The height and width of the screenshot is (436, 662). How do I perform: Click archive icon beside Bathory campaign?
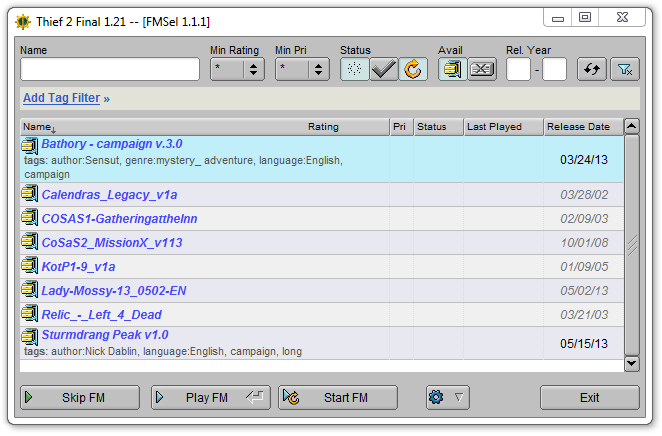tap(30, 146)
